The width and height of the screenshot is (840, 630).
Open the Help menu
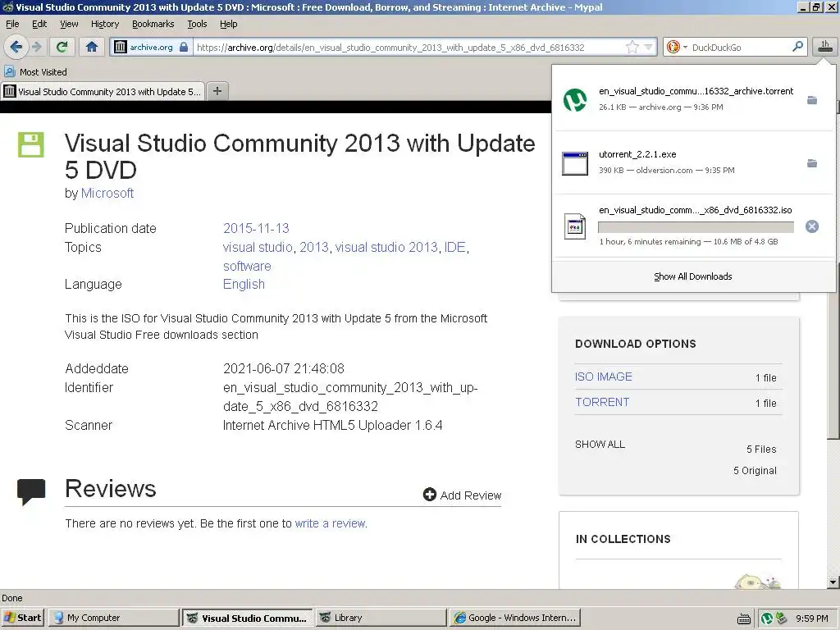[229, 24]
